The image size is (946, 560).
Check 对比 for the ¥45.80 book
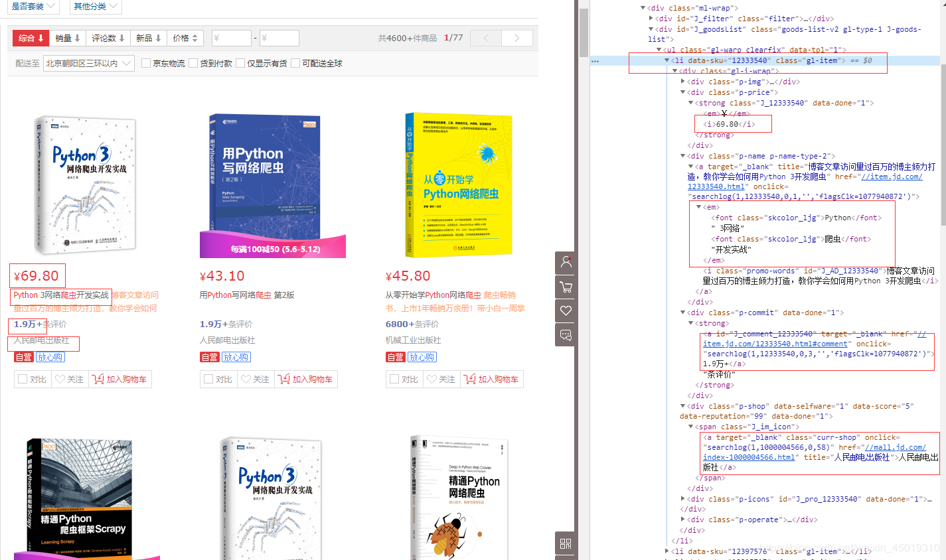tap(394, 380)
